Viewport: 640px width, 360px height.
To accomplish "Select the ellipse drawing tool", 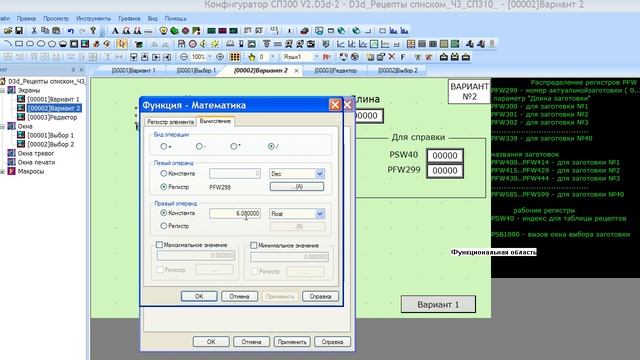I will point(41,44).
